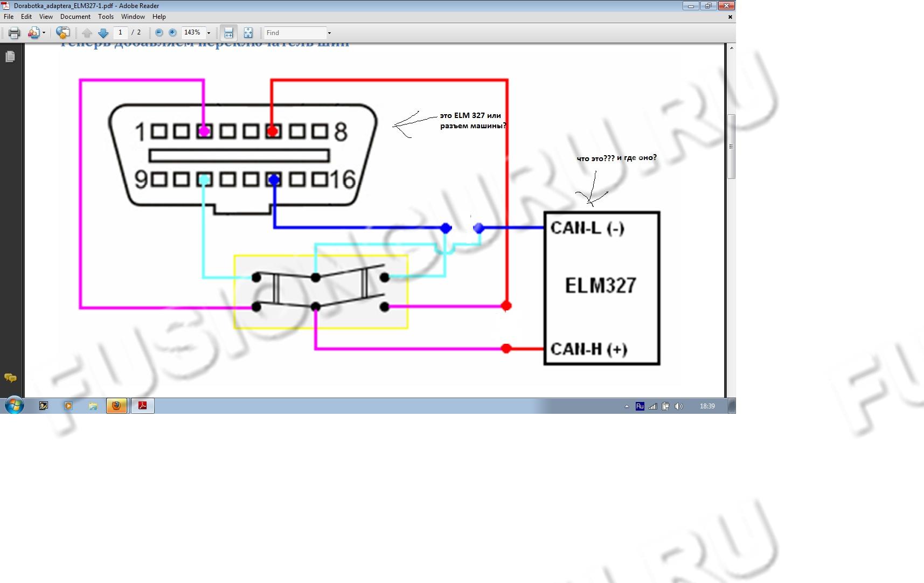
Task: Click the Adobe Reader title bar icon
Action: [x=6, y=6]
